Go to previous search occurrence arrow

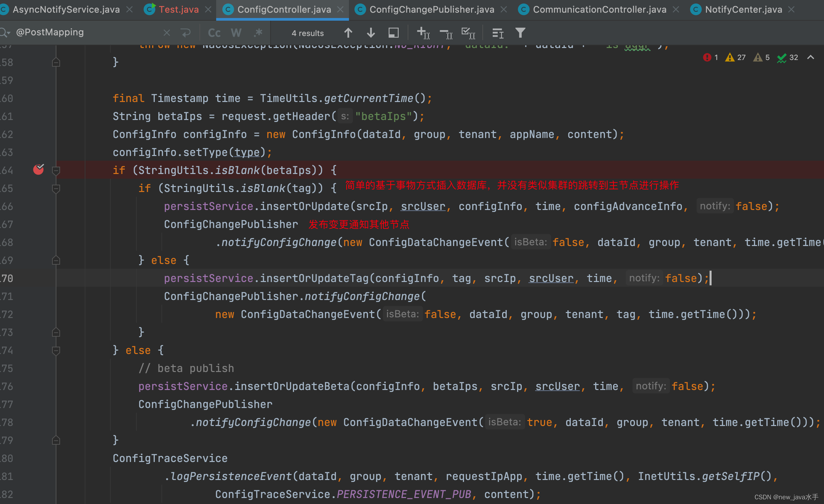coord(348,33)
